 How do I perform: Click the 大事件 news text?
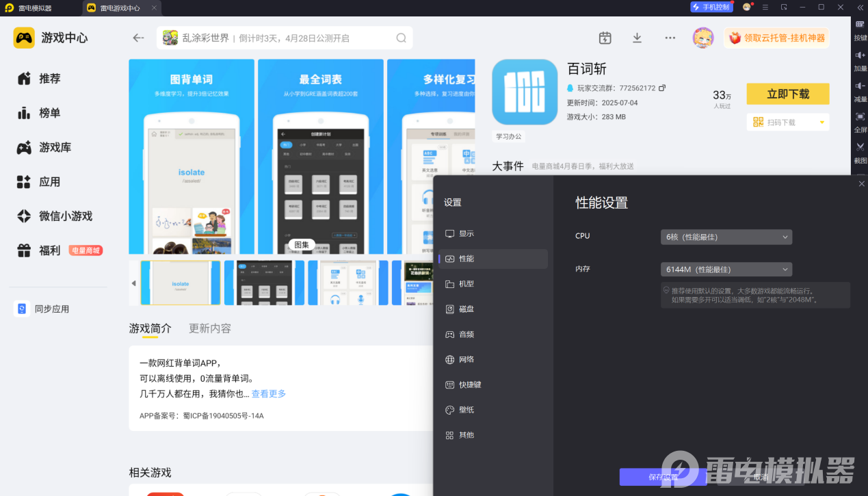[508, 166]
